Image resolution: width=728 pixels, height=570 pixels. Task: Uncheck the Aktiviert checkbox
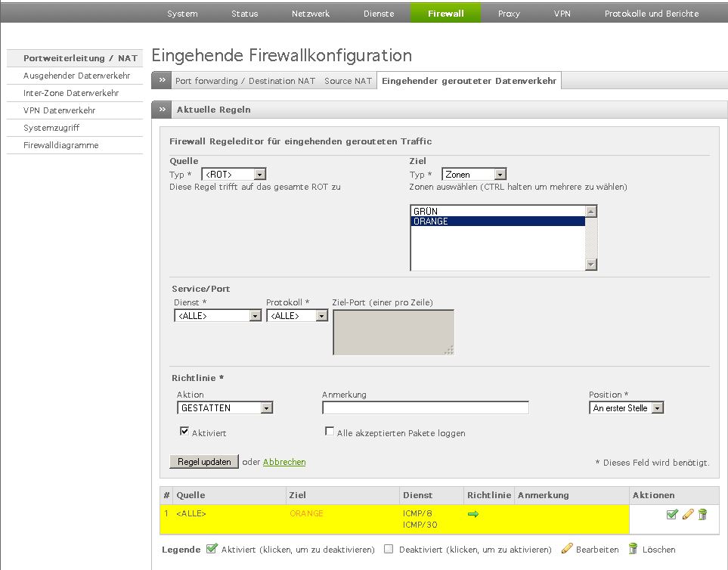point(184,432)
